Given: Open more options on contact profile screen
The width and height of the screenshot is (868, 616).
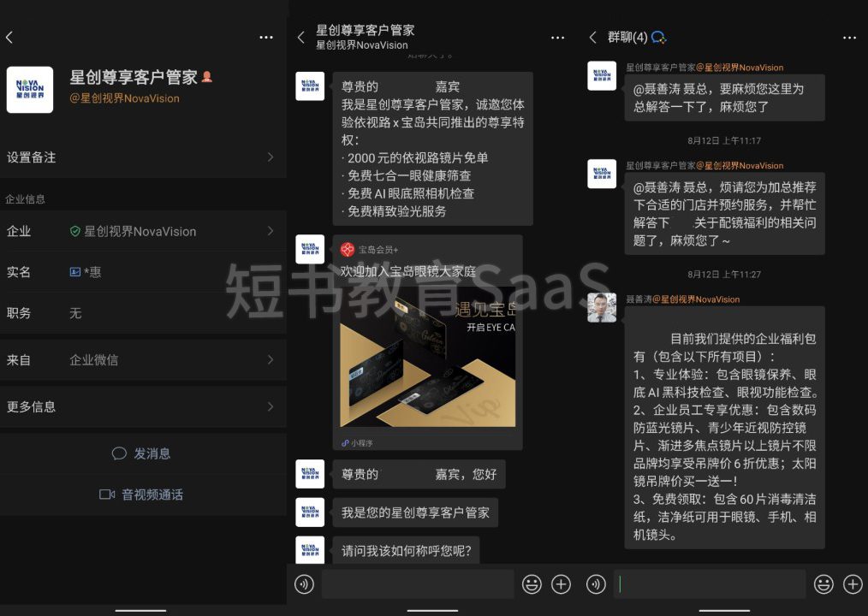Looking at the screenshot, I should [266, 37].
